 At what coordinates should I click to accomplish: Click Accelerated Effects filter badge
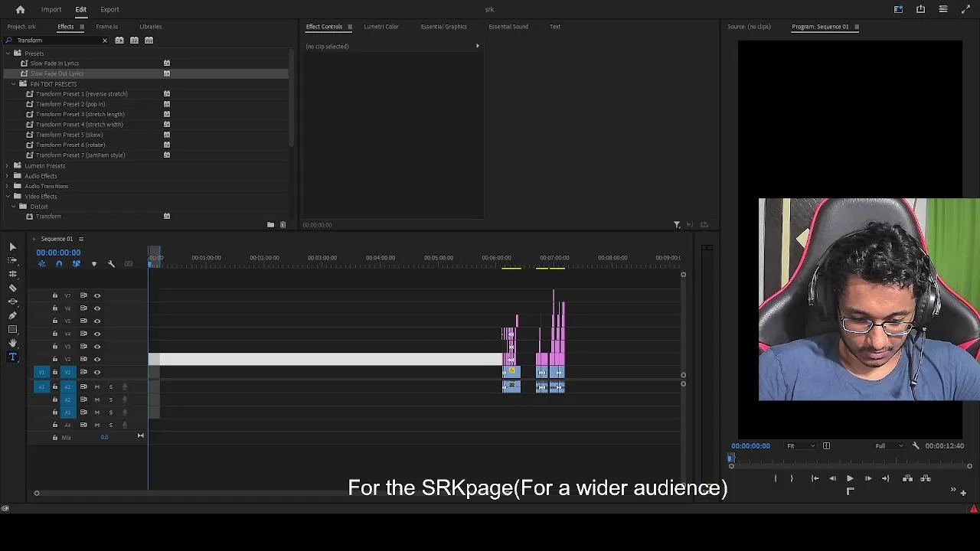click(x=119, y=40)
